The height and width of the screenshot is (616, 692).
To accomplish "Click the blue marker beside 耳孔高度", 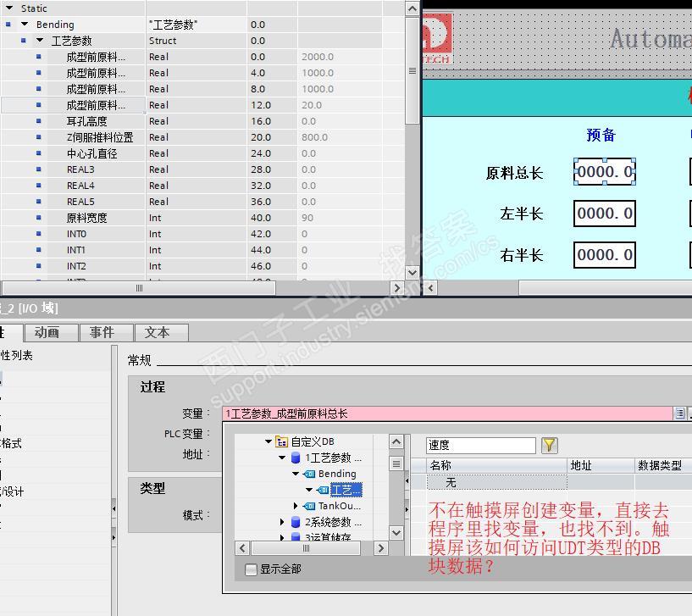I will pos(39,121).
